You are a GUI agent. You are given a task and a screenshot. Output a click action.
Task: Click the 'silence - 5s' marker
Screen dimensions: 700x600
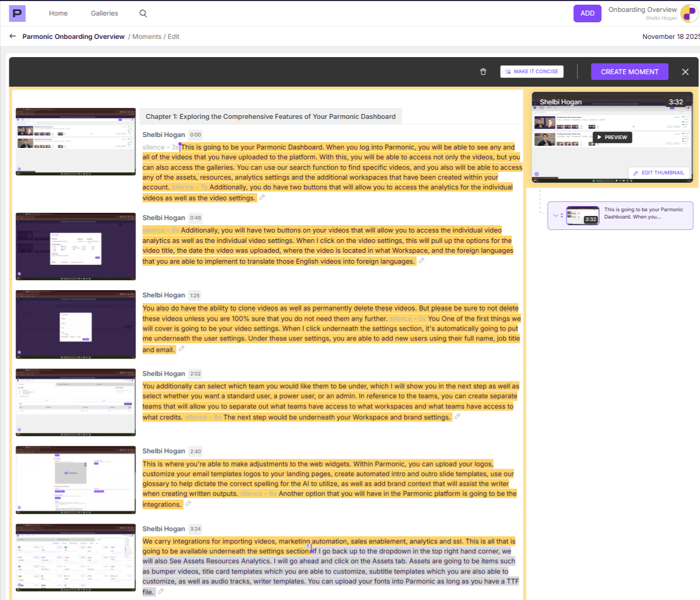408,319
